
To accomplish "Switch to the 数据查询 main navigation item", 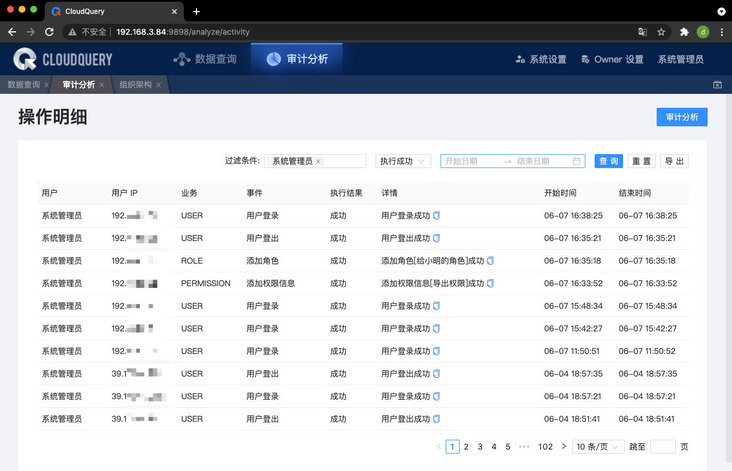I will click(x=205, y=59).
